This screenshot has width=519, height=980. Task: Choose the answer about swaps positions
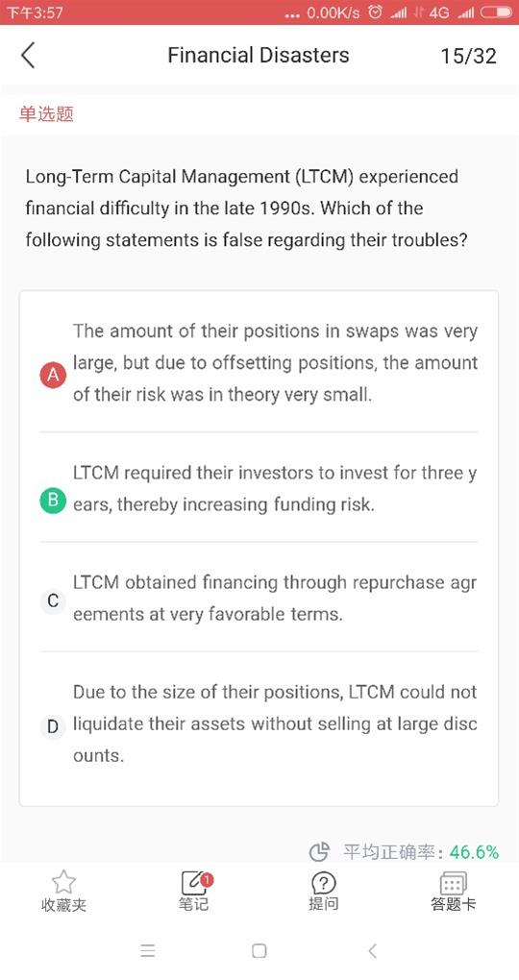point(275,362)
